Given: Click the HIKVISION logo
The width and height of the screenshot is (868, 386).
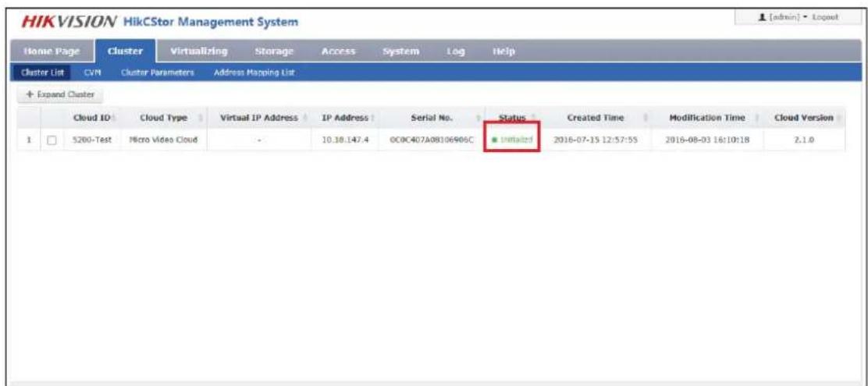Looking at the screenshot, I should [x=68, y=23].
